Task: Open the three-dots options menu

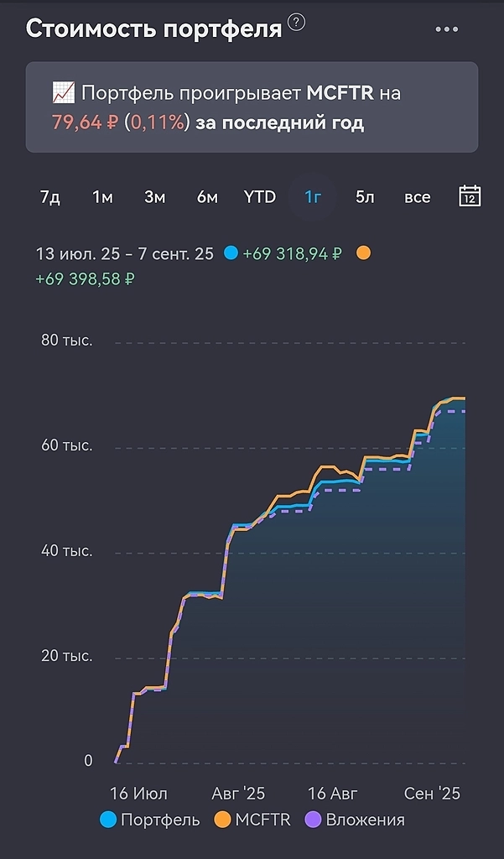Action: point(447,29)
